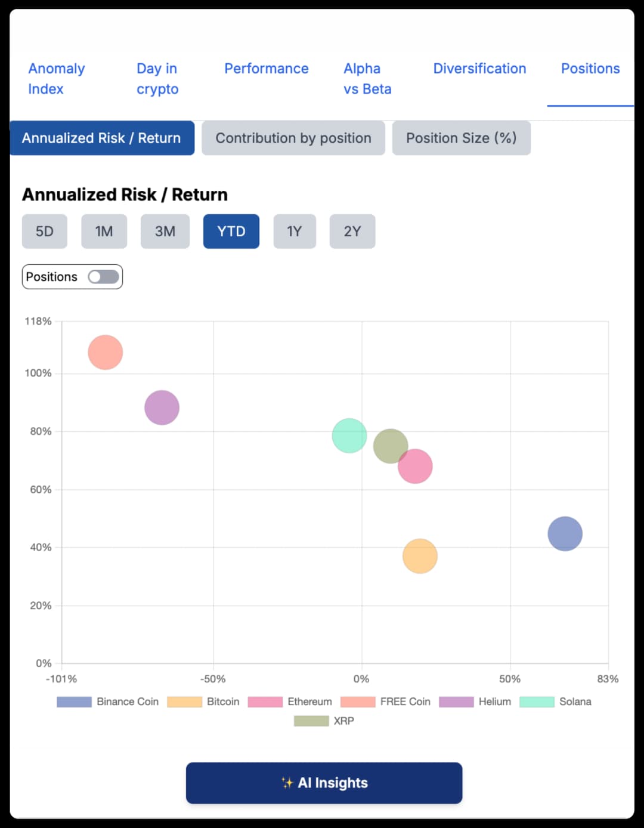This screenshot has width=644, height=828.
Task: Click the Solana bubble in scatter plot
Action: click(x=349, y=435)
